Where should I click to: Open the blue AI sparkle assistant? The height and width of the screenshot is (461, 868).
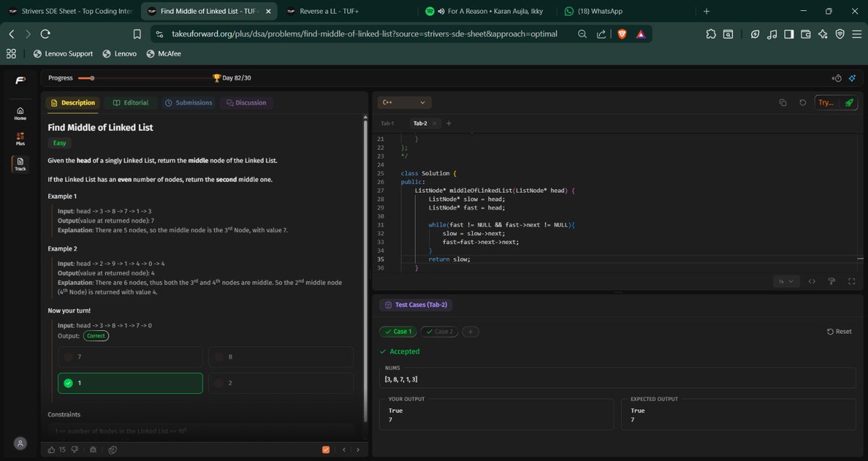(852, 78)
